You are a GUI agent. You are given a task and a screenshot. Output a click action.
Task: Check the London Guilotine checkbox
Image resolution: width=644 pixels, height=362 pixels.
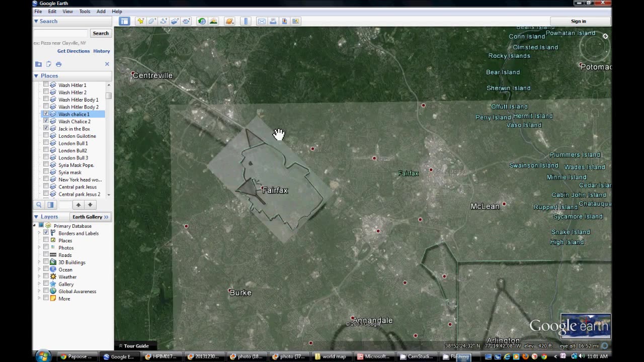coord(46,136)
